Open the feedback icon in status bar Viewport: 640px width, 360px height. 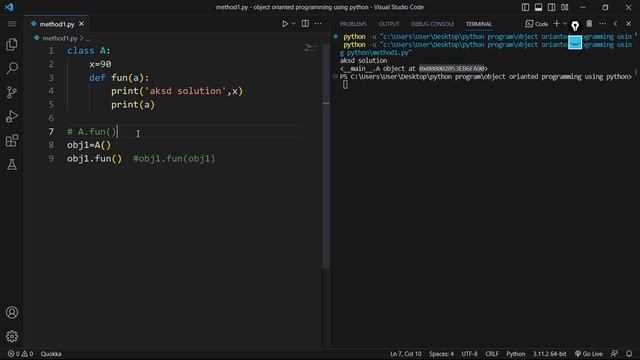pos(614,354)
